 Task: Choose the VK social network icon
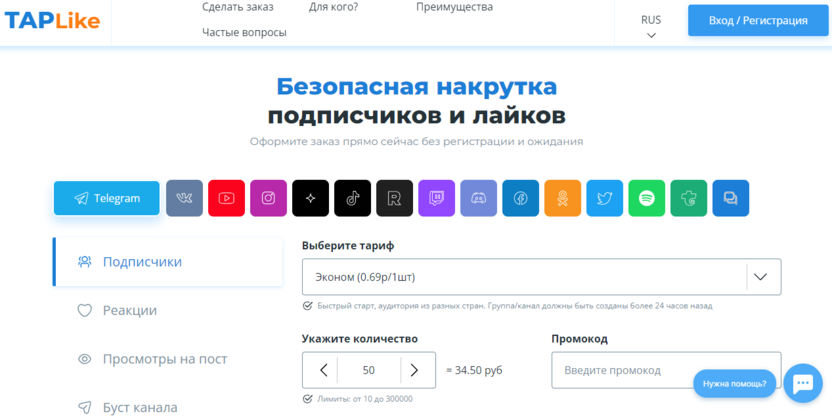pyautogui.click(x=185, y=198)
